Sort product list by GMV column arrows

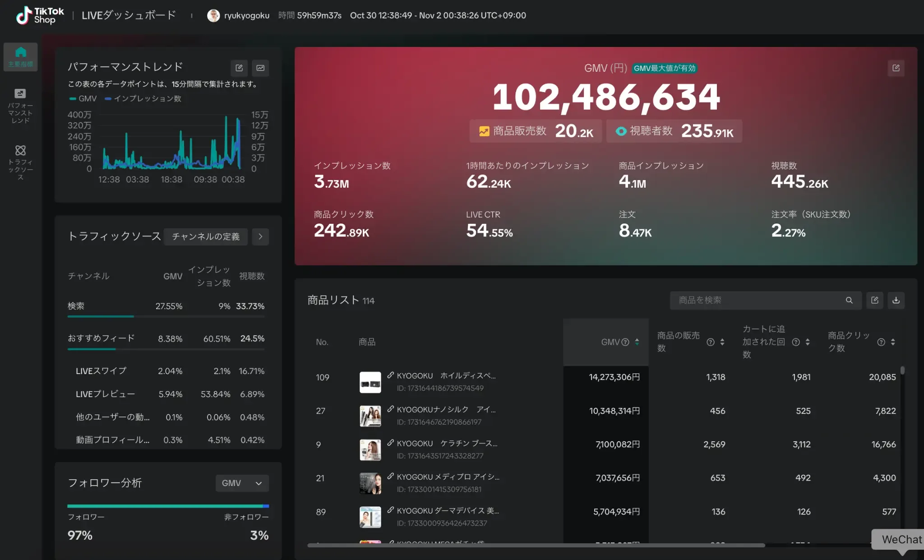point(637,342)
